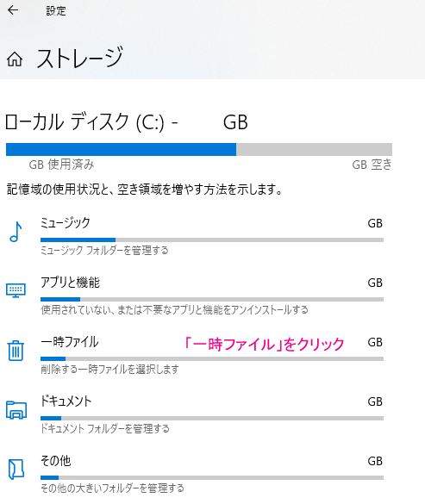Click the music note icon
The image size is (425, 504).
pyautogui.click(x=16, y=232)
